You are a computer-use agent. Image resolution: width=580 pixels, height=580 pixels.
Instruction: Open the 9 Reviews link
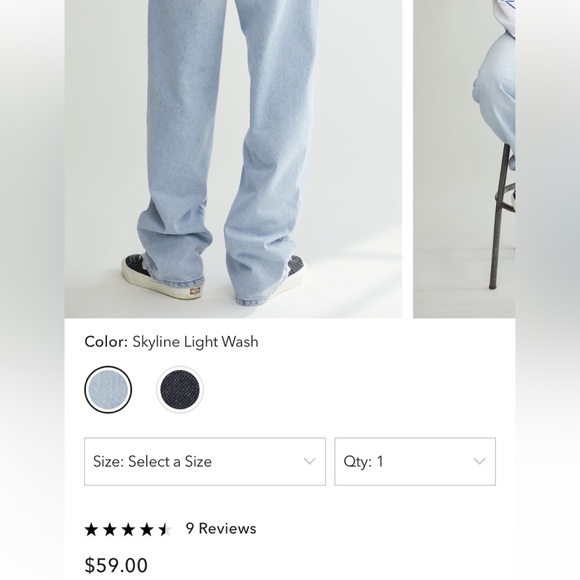tap(221, 529)
